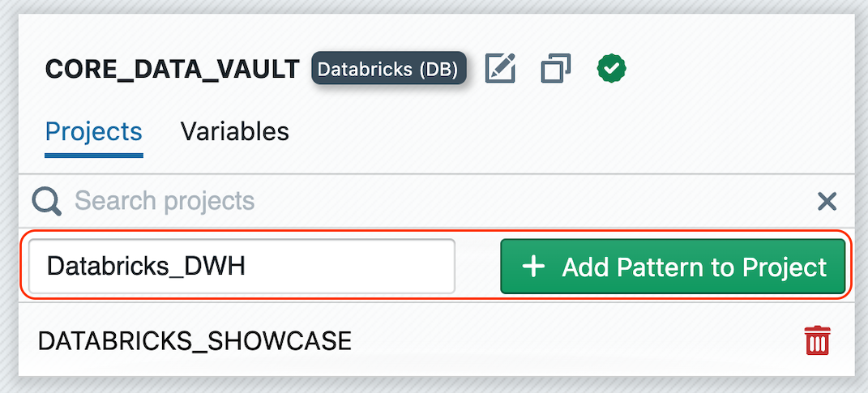Click the "Add Pattern to Project" label text
Image resolution: width=868 pixels, height=393 pixels.
(694, 267)
